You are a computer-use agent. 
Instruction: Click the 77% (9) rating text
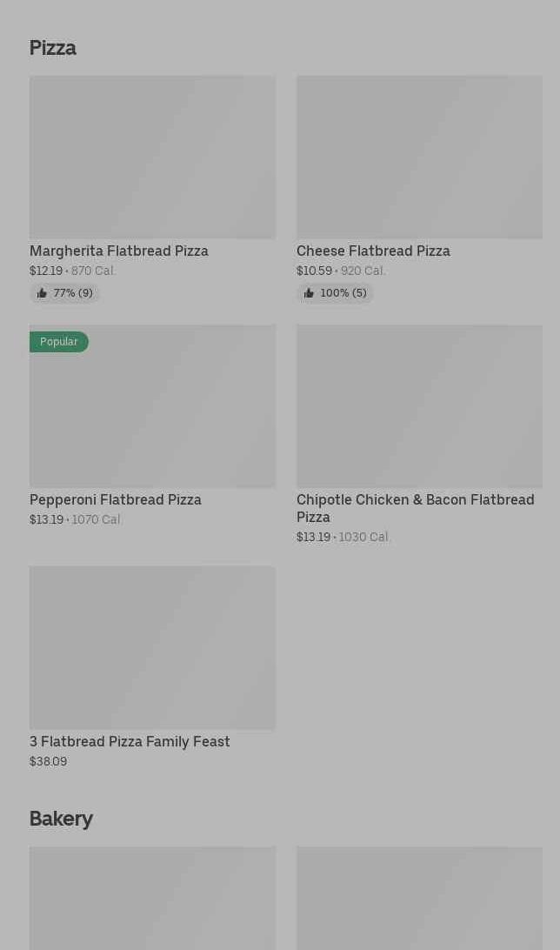point(73,294)
